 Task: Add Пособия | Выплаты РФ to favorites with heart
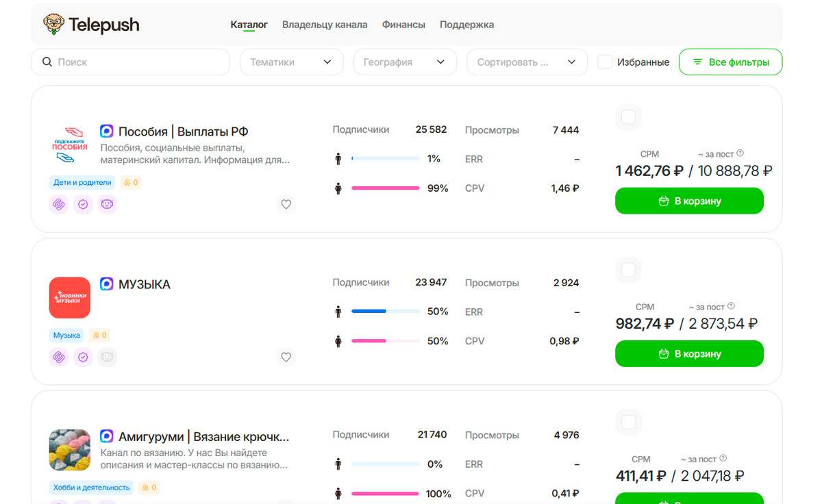point(286,204)
